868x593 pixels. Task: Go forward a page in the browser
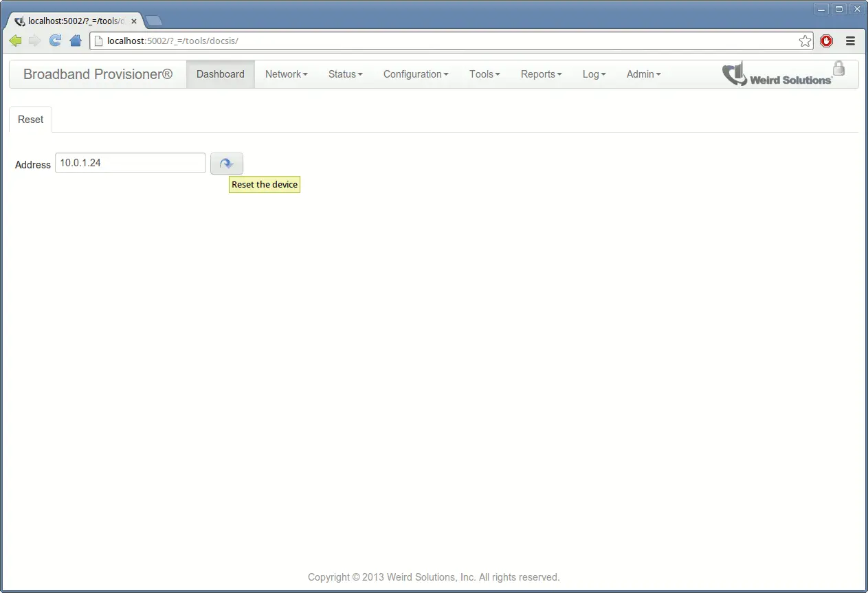(35, 41)
